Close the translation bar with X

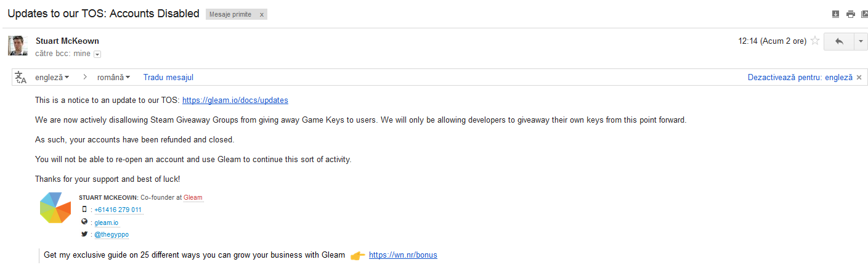coord(859,78)
